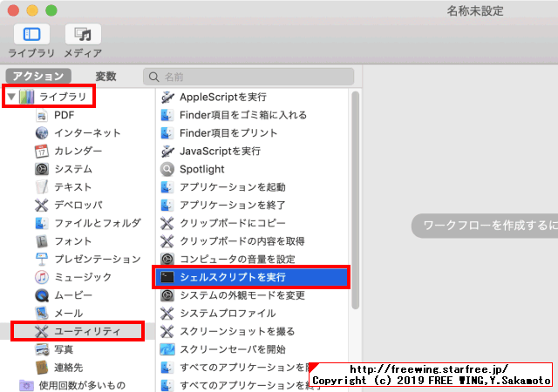Select the システム category label
The height and width of the screenshot is (392, 558).
(x=73, y=169)
